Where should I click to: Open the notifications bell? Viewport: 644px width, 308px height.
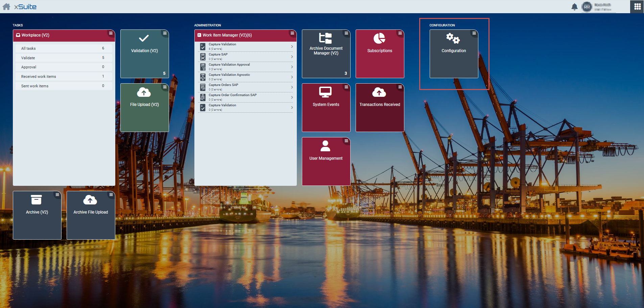click(x=574, y=7)
